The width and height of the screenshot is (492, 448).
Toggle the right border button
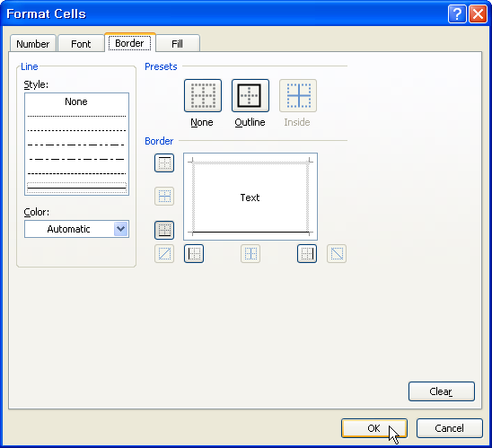tap(307, 253)
